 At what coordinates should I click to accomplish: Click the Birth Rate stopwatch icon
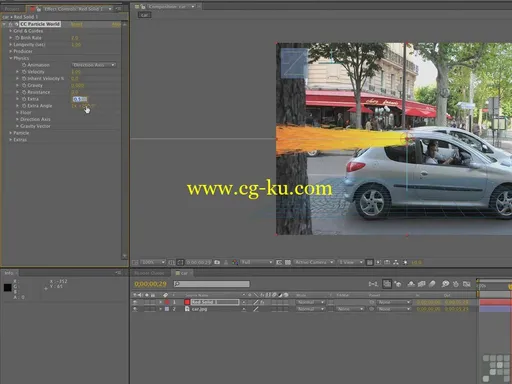(17, 38)
